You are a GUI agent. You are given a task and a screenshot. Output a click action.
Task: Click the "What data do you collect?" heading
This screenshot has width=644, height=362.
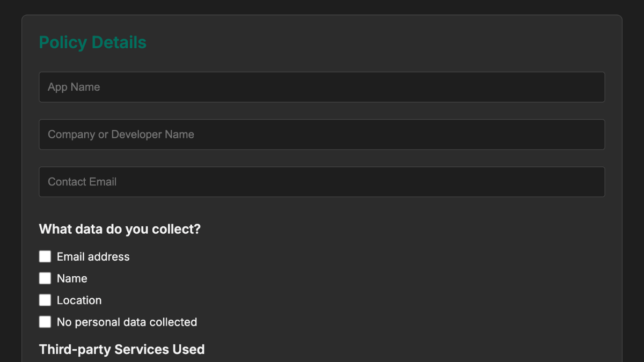click(120, 229)
